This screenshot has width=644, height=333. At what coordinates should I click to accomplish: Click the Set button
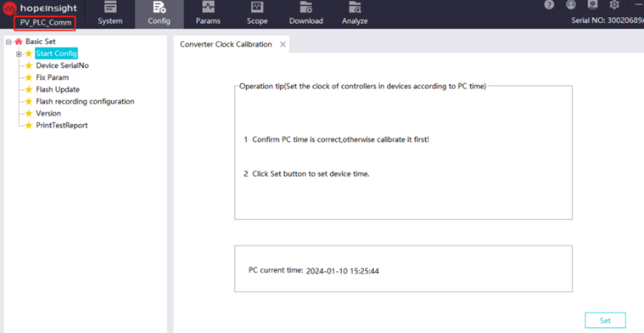(605, 320)
